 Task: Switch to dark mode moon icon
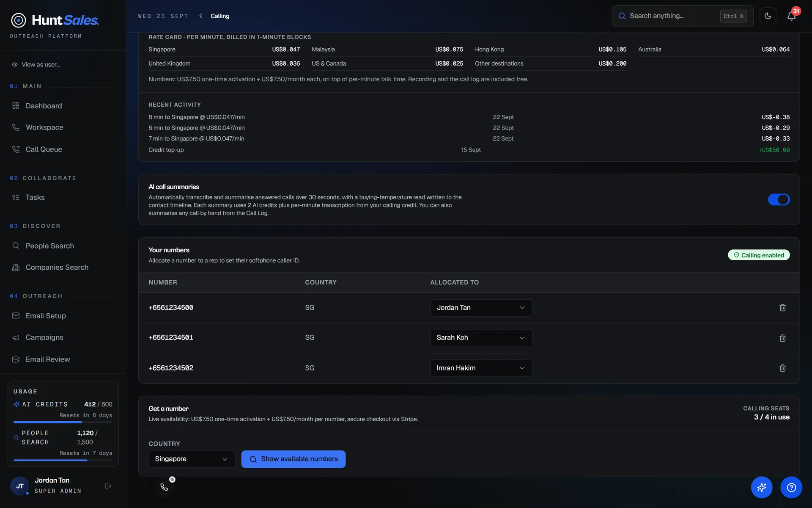(x=768, y=16)
